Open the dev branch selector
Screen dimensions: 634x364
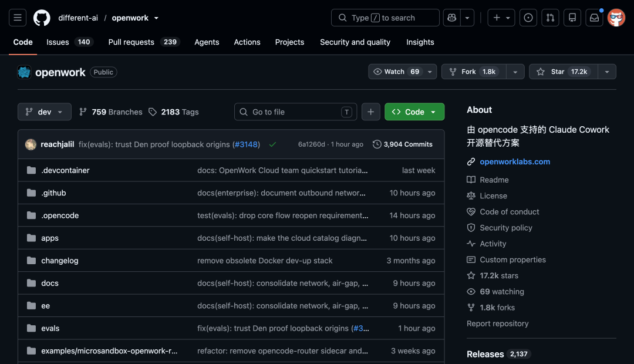(45, 112)
